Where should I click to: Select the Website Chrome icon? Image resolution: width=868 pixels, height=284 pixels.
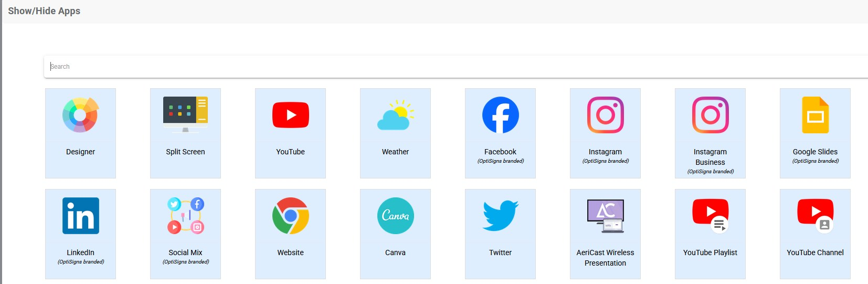tap(290, 216)
